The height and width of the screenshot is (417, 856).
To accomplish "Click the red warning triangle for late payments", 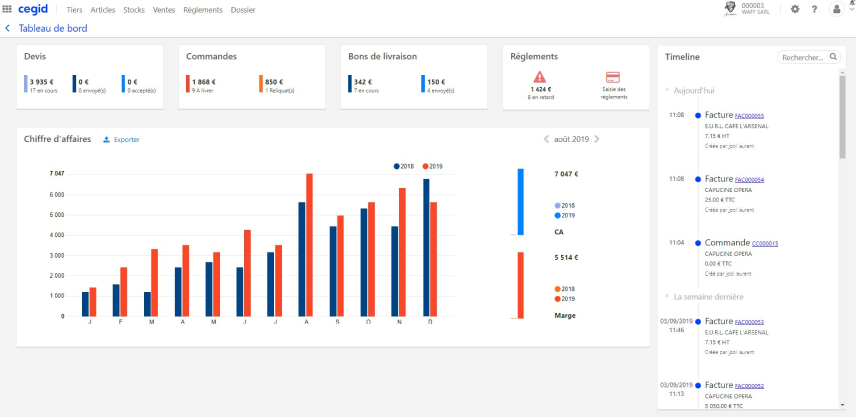I will click(539, 76).
